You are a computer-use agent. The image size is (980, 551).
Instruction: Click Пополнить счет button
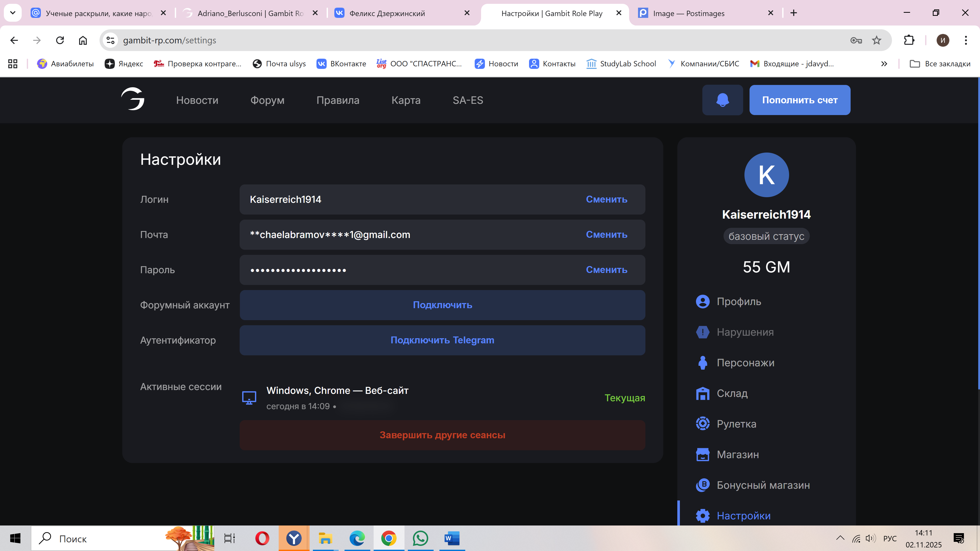click(799, 100)
